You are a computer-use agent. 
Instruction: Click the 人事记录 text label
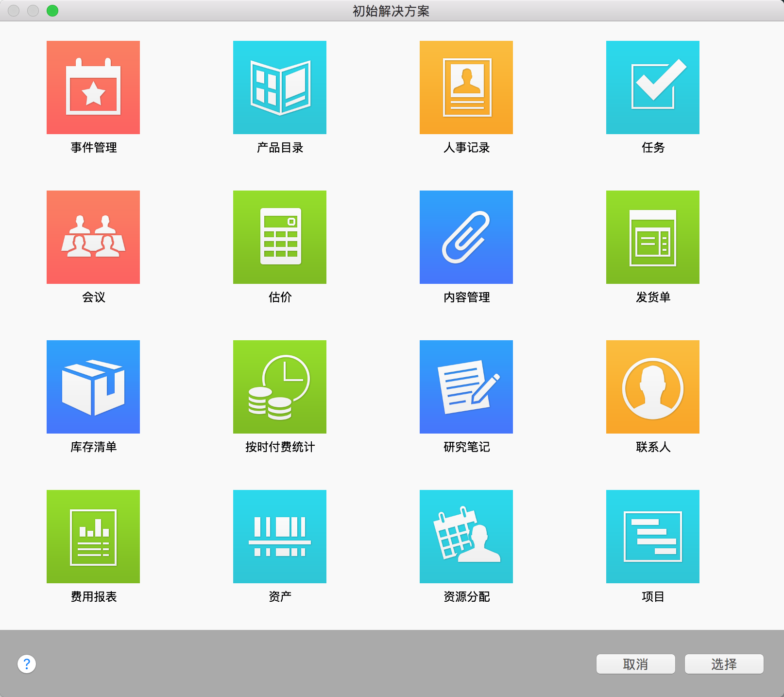coord(467,147)
